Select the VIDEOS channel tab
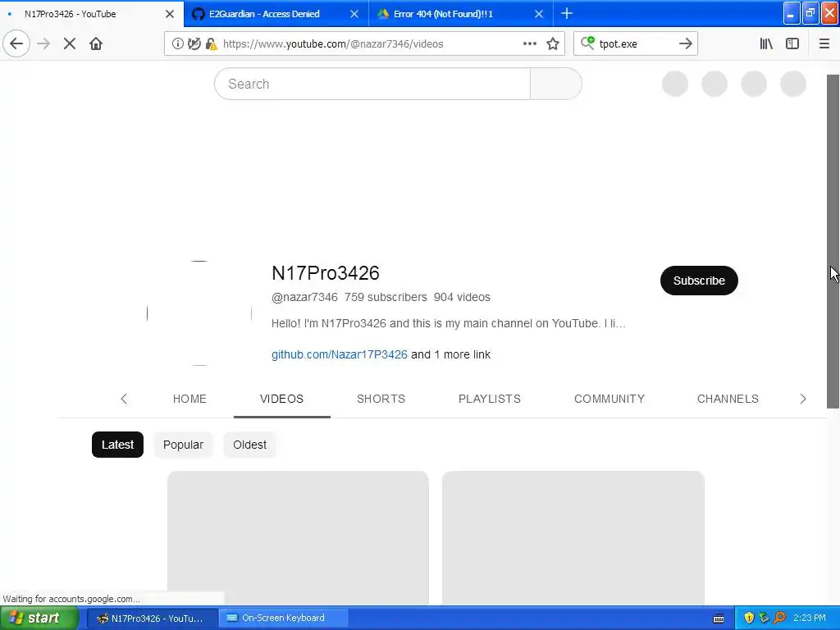Image resolution: width=840 pixels, height=630 pixels. [282, 399]
